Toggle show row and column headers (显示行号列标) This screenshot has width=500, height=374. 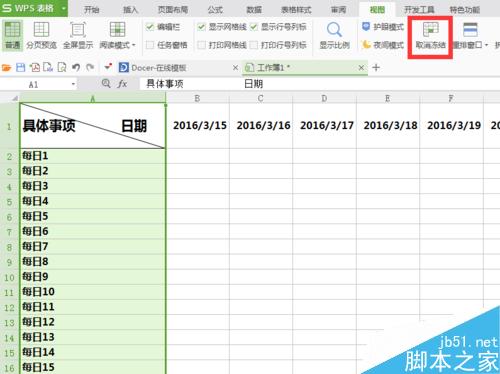click(x=254, y=27)
